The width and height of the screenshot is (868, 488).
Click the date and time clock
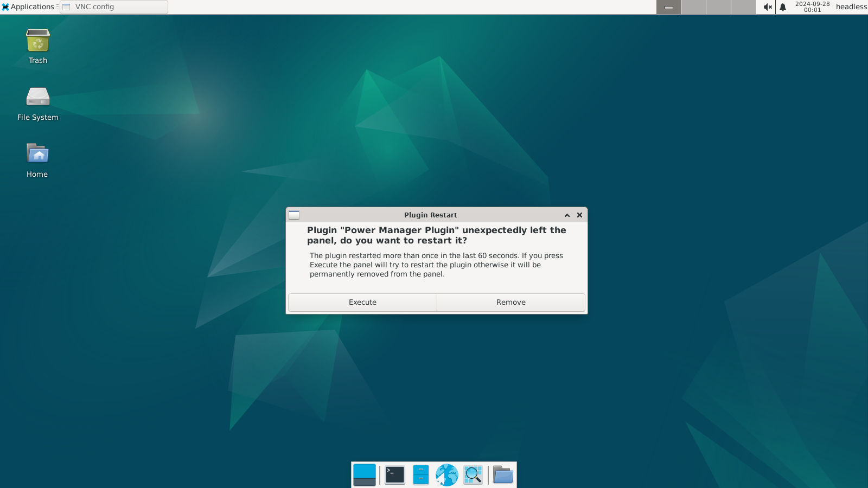(x=812, y=7)
